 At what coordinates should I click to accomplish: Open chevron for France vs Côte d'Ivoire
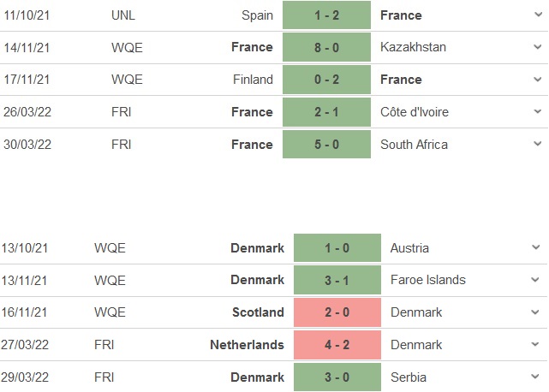tap(537, 112)
